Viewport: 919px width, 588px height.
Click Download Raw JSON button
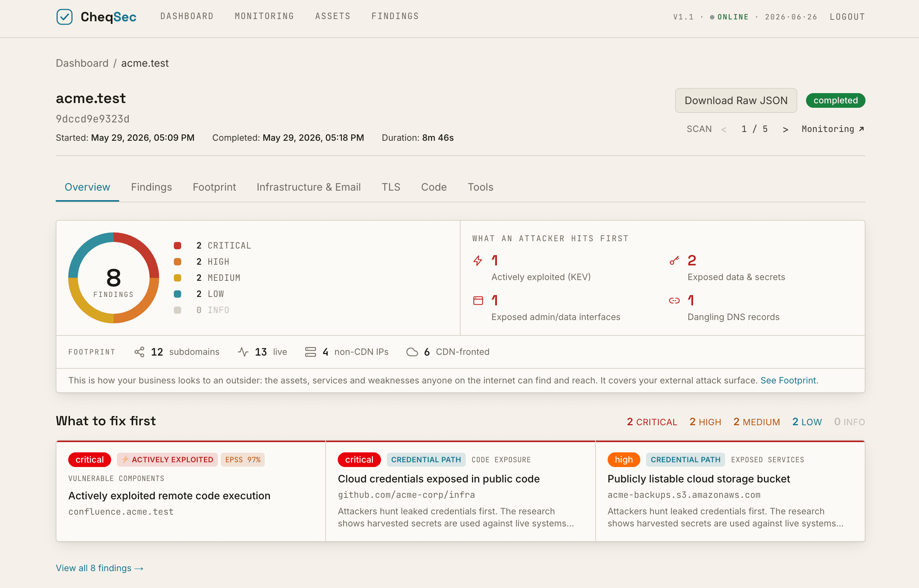[x=736, y=100]
